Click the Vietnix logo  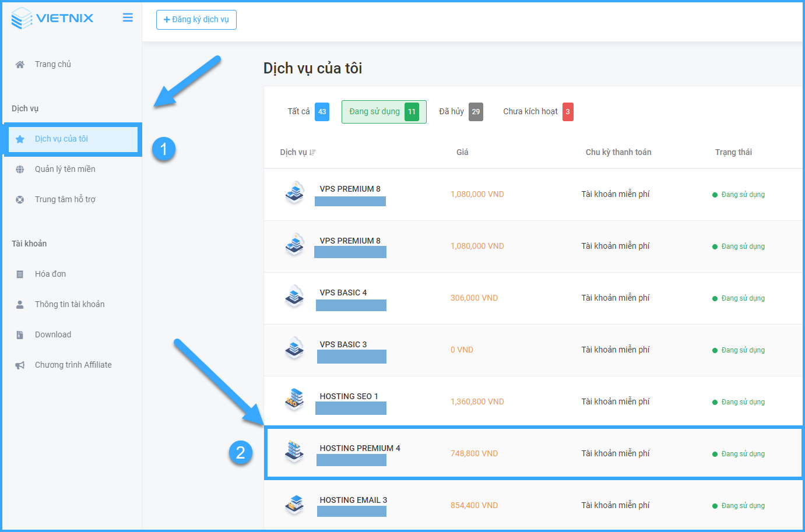52,18
